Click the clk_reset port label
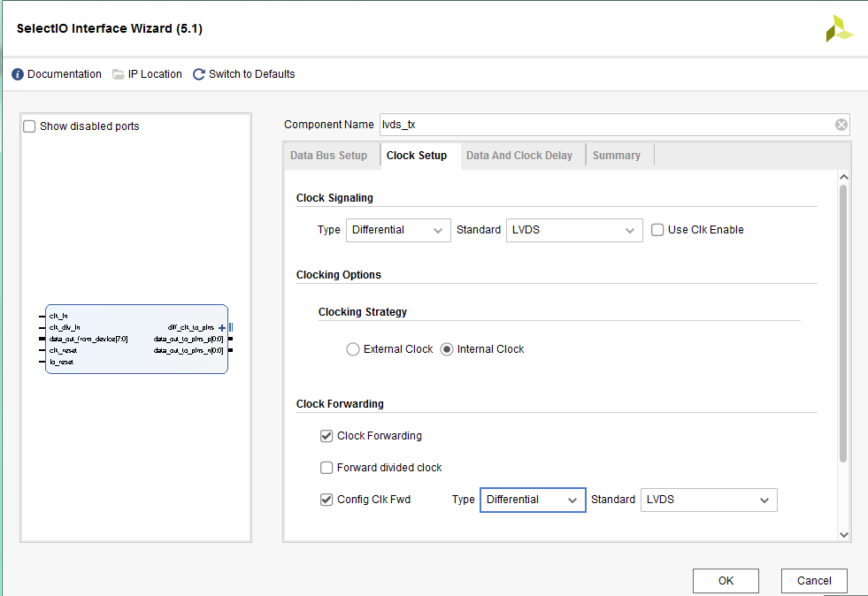The height and width of the screenshot is (596, 868). [63, 350]
